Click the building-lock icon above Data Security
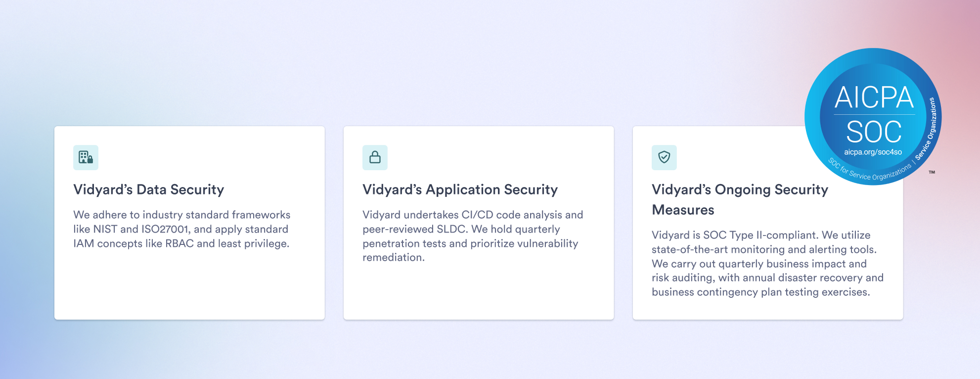The image size is (980, 379). pyautogui.click(x=86, y=157)
